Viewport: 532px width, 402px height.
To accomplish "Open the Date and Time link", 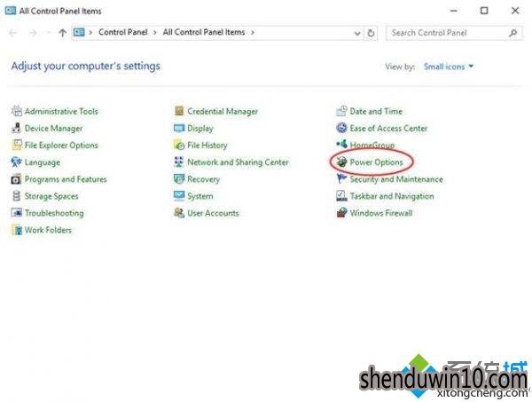I will click(376, 111).
